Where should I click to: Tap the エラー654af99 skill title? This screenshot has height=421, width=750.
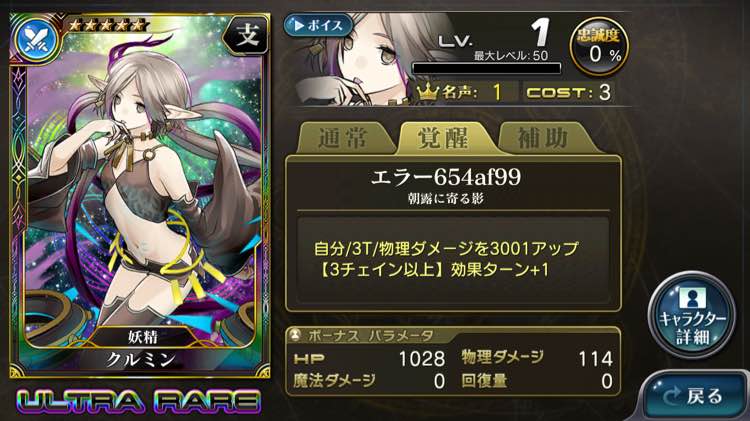446,177
